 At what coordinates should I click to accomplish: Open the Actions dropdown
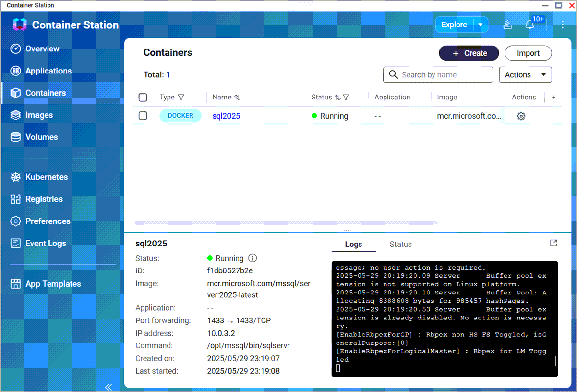(x=525, y=74)
